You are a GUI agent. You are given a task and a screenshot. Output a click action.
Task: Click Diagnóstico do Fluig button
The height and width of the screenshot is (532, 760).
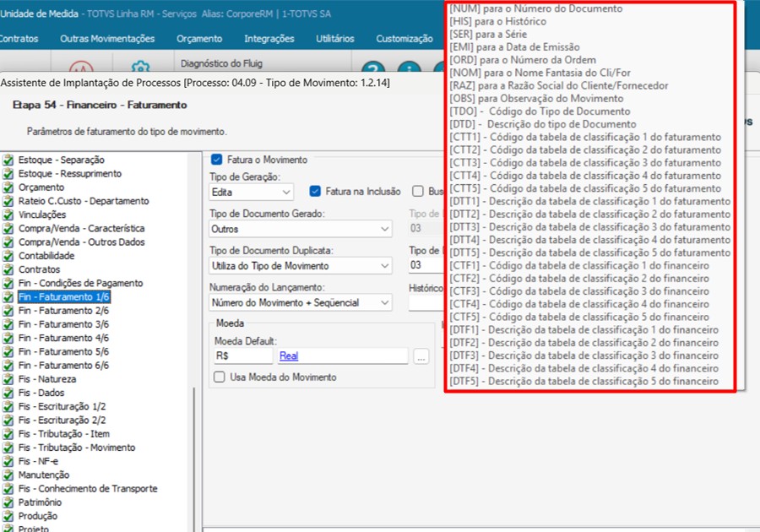pyautogui.click(x=221, y=63)
